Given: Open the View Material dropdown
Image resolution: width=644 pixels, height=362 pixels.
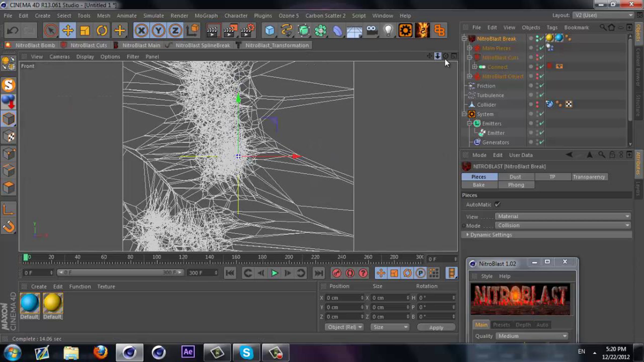Looking at the screenshot, I should pos(563,216).
